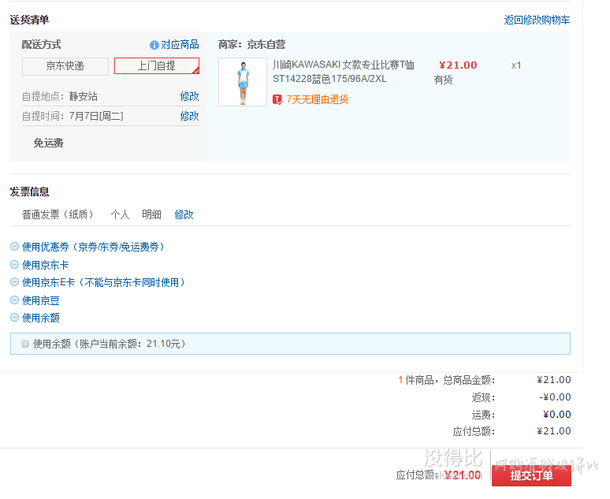Open the 川崎KAWASAKI product title link
Image resolution: width=610 pixels, height=499 pixels.
click(342, 71)
